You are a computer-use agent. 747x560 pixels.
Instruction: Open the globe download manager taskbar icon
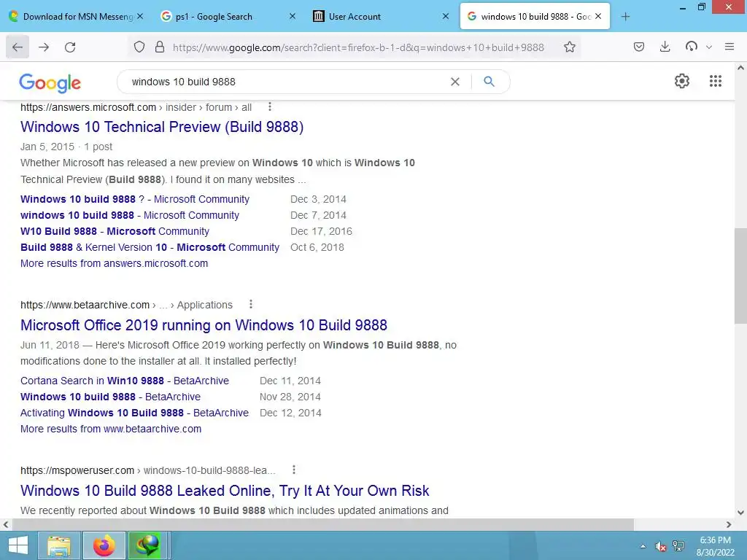147,545
